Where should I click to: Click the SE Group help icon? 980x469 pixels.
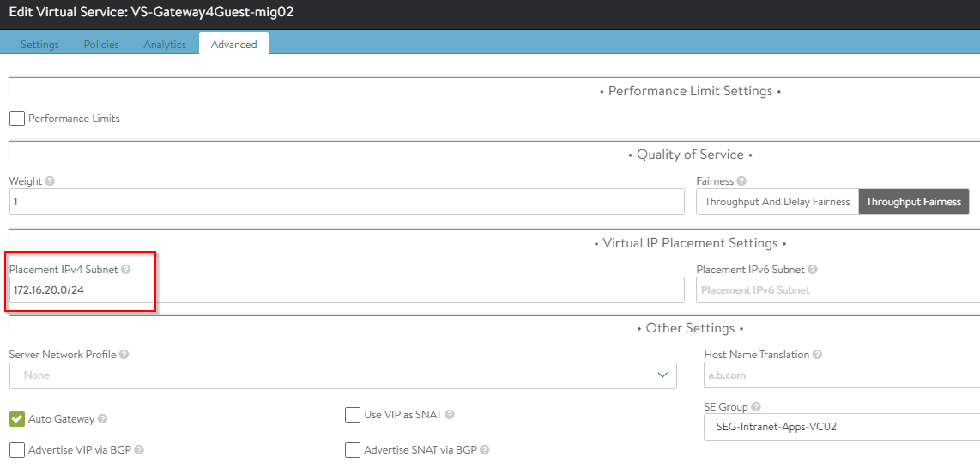point(756,407)
